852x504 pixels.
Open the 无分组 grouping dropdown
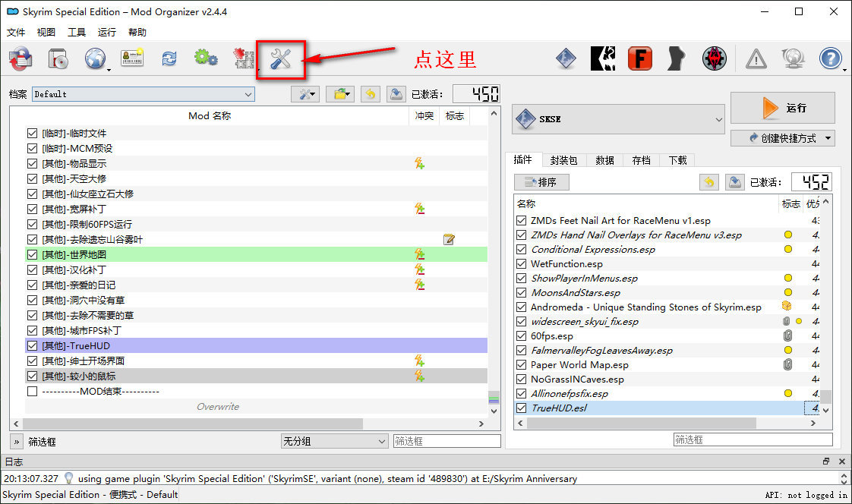coord(334,441)
